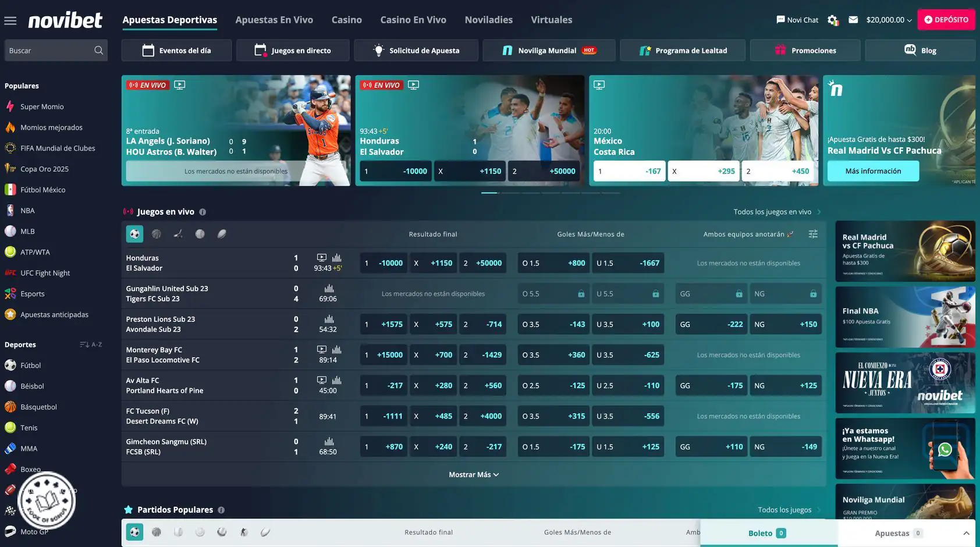Select the Apuestas tab in bet slip
Screen dimensions: 980x547
(x=898, y=533)
